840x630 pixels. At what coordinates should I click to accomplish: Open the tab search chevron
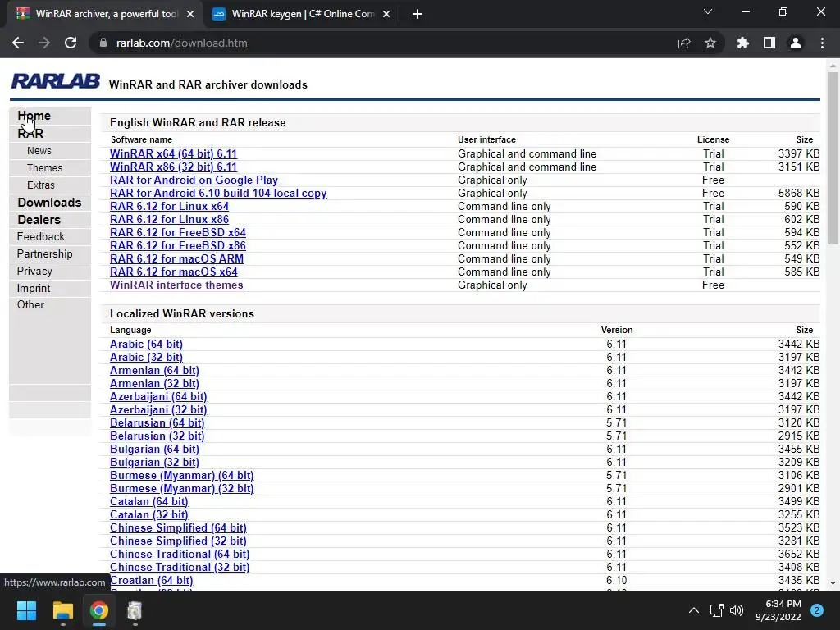tap(708, 11)
